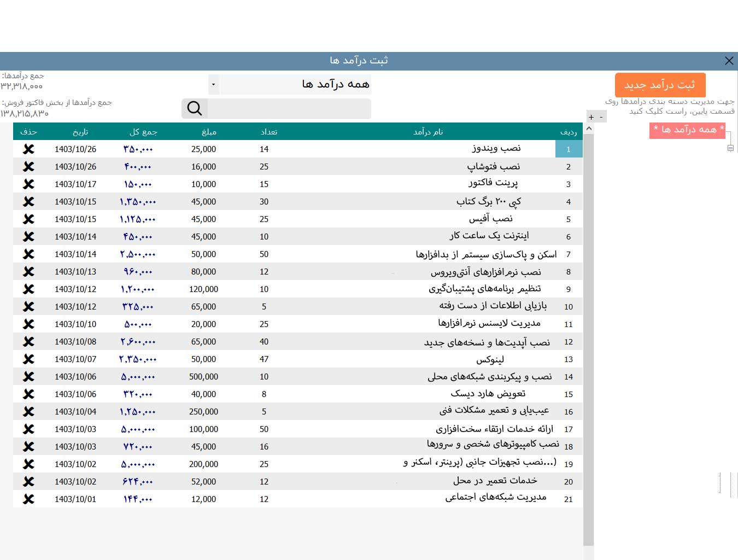738x560 pixels.
Task: Click amount 100,000 cell
Action: pos(203,429)
